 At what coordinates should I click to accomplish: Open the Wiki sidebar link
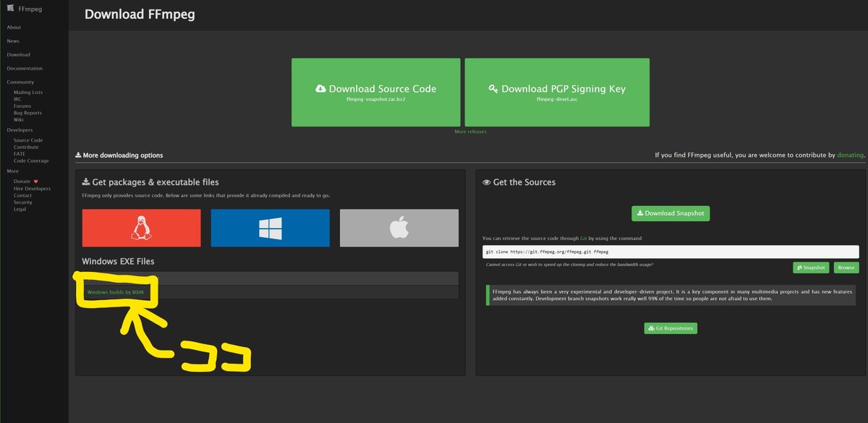[19, 119]
